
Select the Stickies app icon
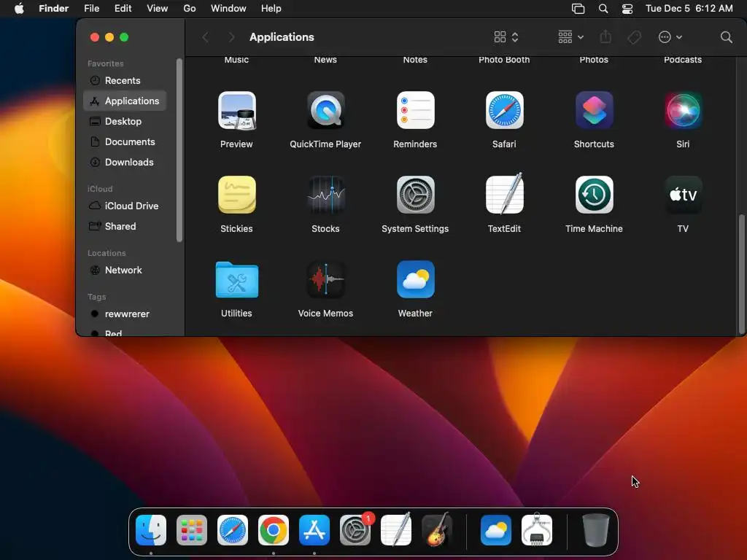pos(237,195)
